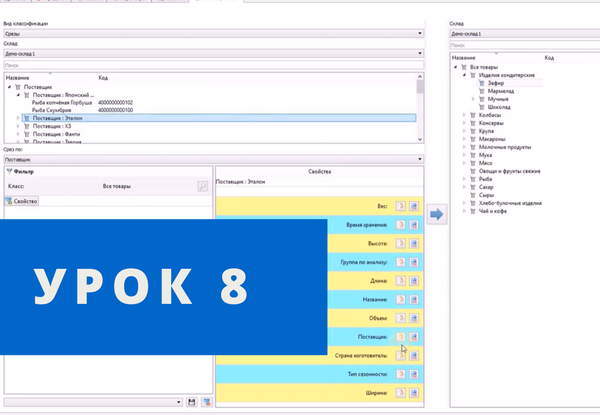The height and width of the screenshot is (415, 600).
Task: Select the Чай и кофе category
Action: coord(492,211)
